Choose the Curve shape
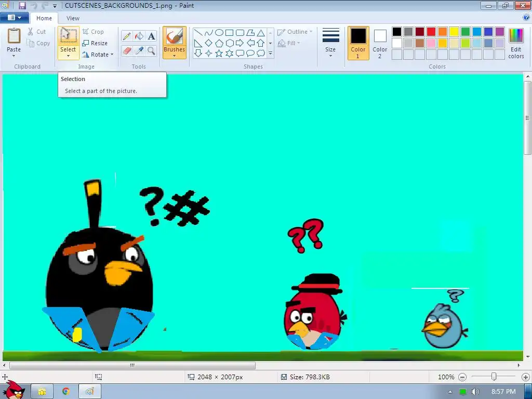The height and width of the screenshot is (399, 532). tap(209, 33)
